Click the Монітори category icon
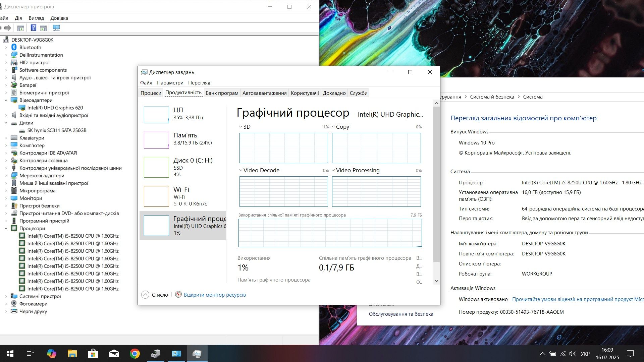The image size is (644, 362). point(14,198)
